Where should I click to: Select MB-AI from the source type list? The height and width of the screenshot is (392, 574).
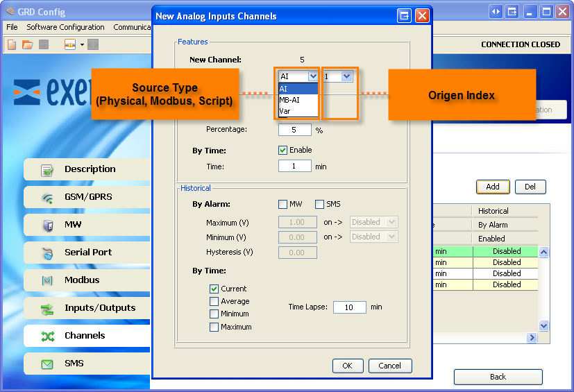pos(289,100)
